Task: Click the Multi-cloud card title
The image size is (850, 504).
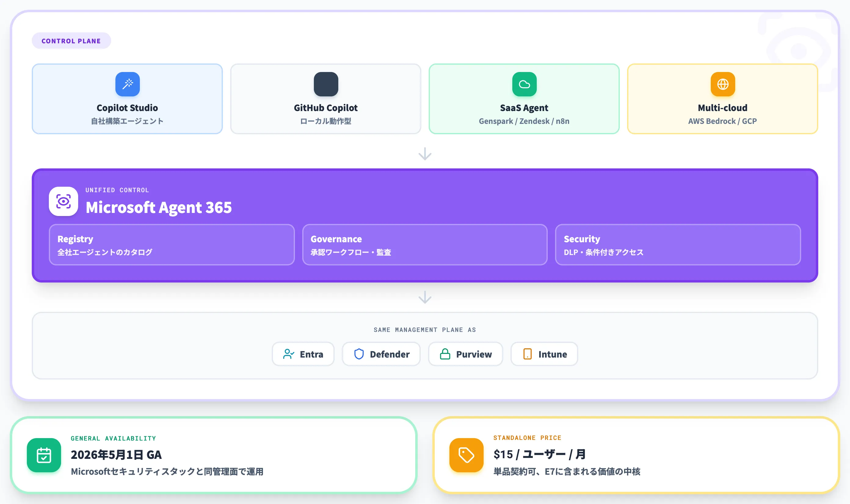Action: 723,108
